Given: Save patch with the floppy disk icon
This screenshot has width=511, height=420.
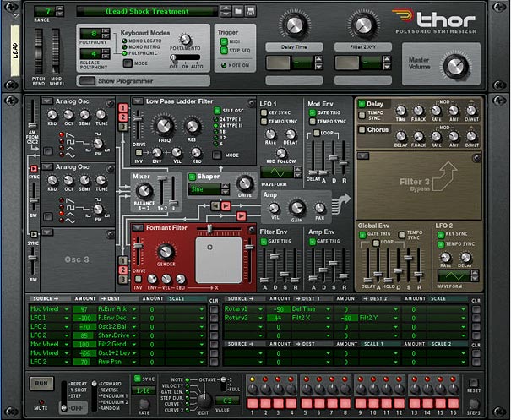Looking at the screenshot, I should click(x=250, y=11).
